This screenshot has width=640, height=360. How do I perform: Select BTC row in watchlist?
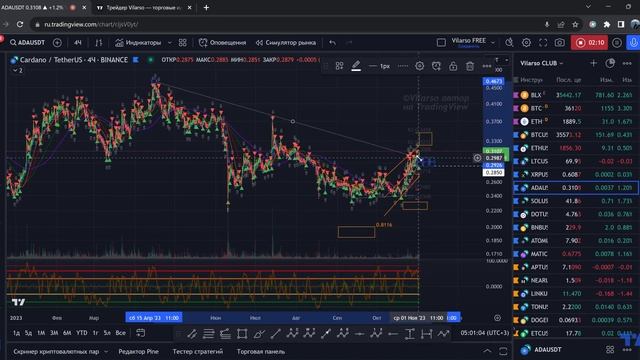(576, 108)
